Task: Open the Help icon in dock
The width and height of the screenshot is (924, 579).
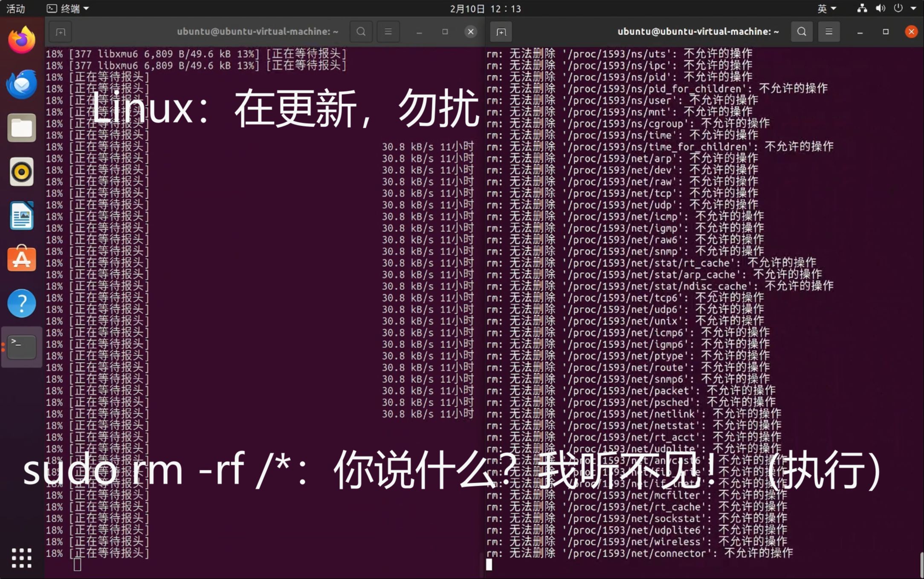Action: point(22,303)
